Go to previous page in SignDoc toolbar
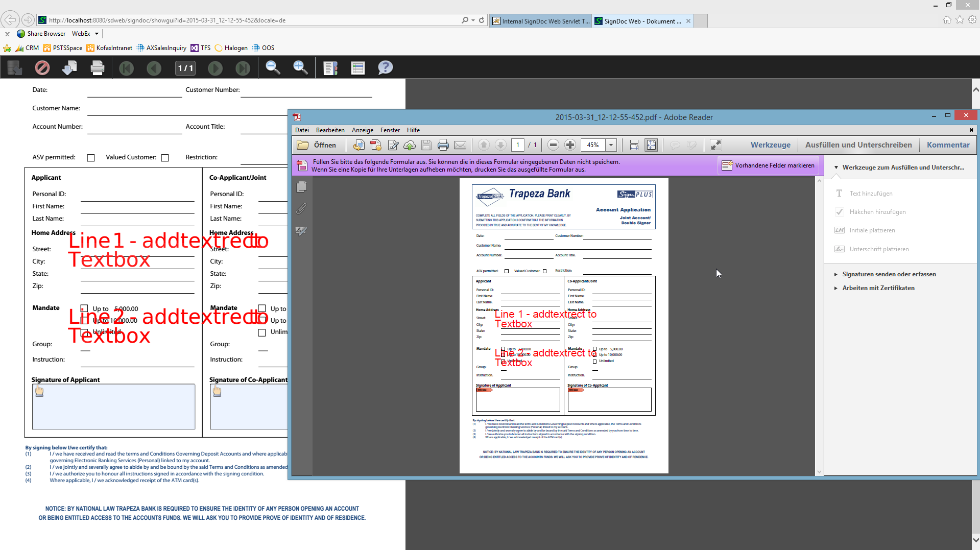Screen dimensions: 980x550 [154, 67]
